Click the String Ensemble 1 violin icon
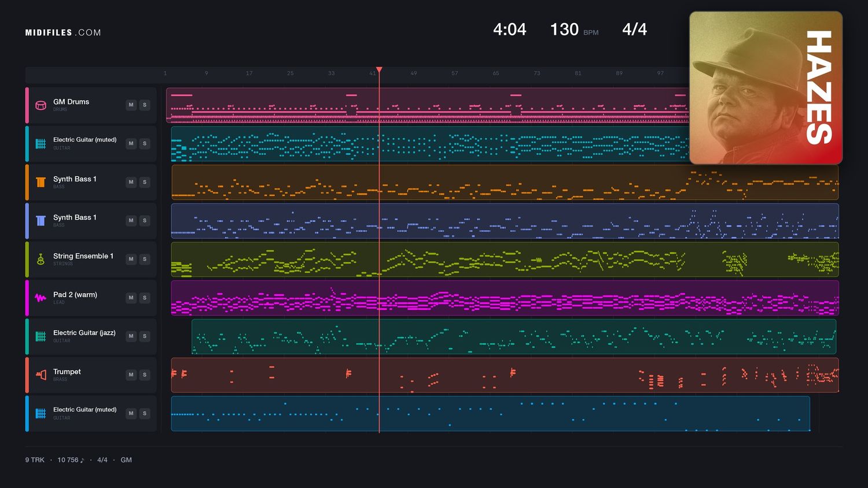The width and height of the screenshot is (868, 488). (41, 259)
